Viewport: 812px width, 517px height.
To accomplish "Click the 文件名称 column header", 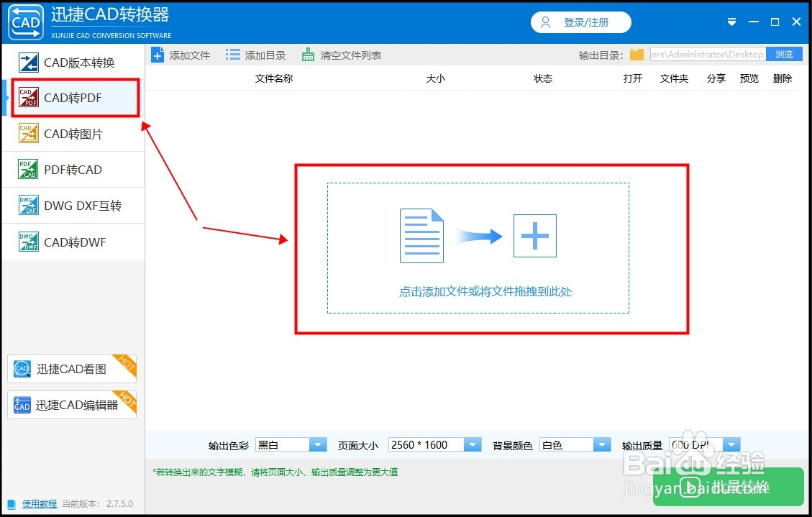I will (x=274, y=78).
